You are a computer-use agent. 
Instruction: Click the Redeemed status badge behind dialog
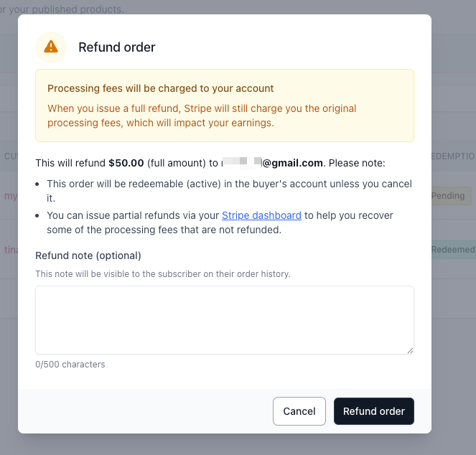pyautogui.click(x=453, y=250)
